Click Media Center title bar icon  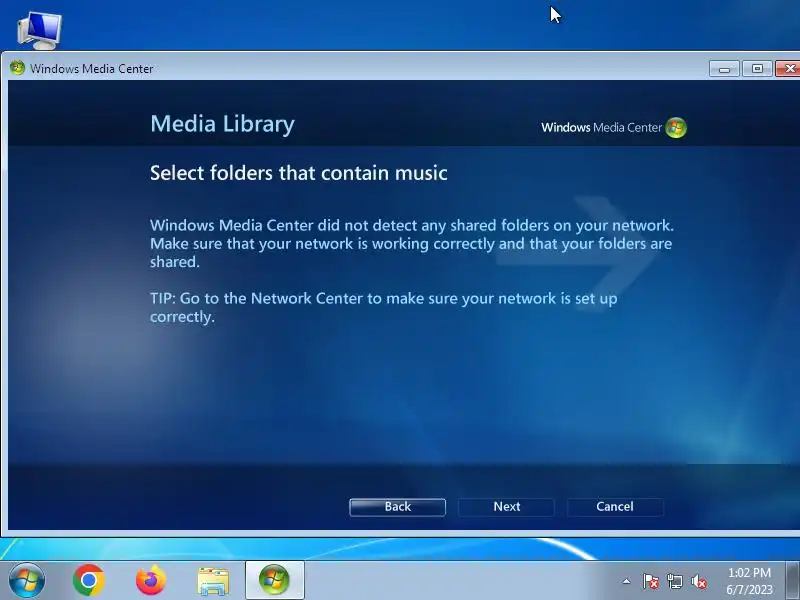click(x=17, y=68)
